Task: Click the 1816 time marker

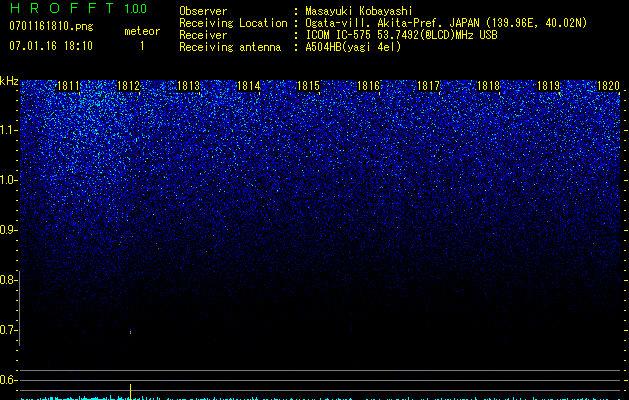Action: pos(368,86)
